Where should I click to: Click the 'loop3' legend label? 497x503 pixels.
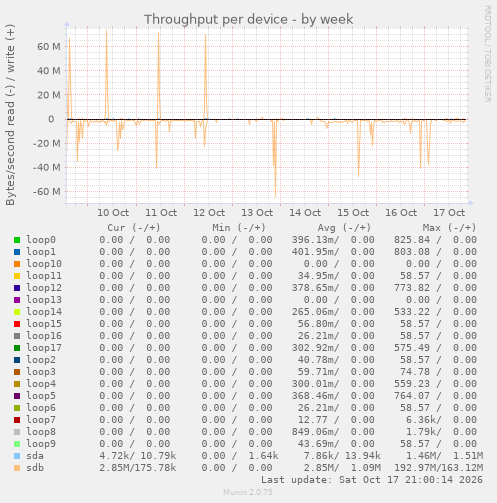pyautogui.click(x=41, y=372)
